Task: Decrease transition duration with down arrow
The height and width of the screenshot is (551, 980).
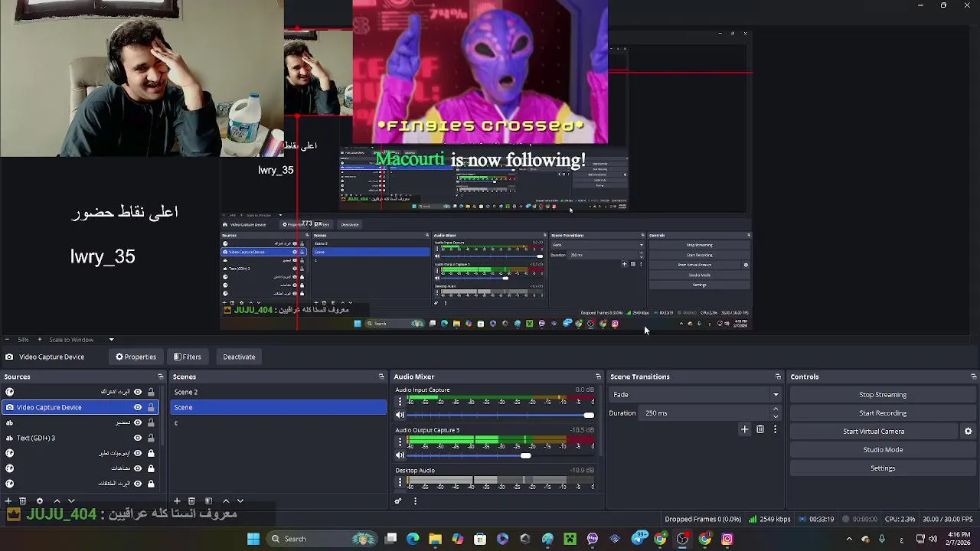Action: pyautogui.click(x=776, y=416)
